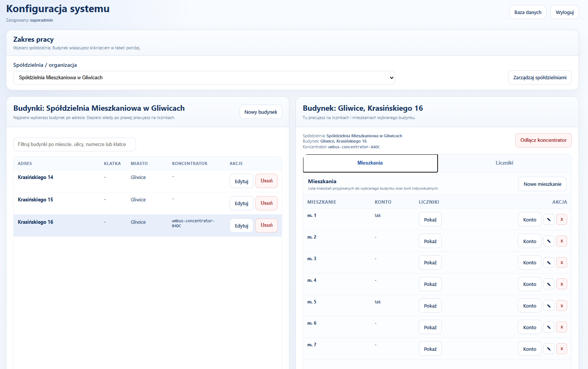The height and width of the screenshot is (369, 588).
Task: Show meters for m. 5 with Pokaż
Action: point(430,306)
